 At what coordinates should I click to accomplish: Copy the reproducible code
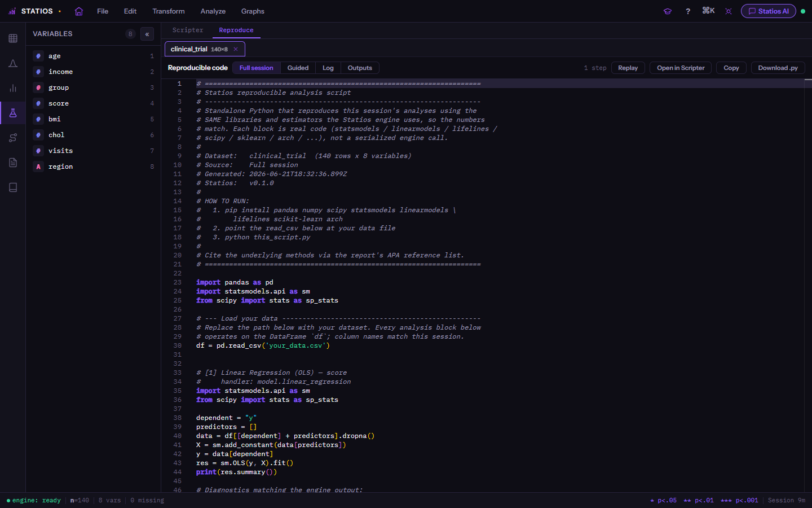tap(731, 68)
